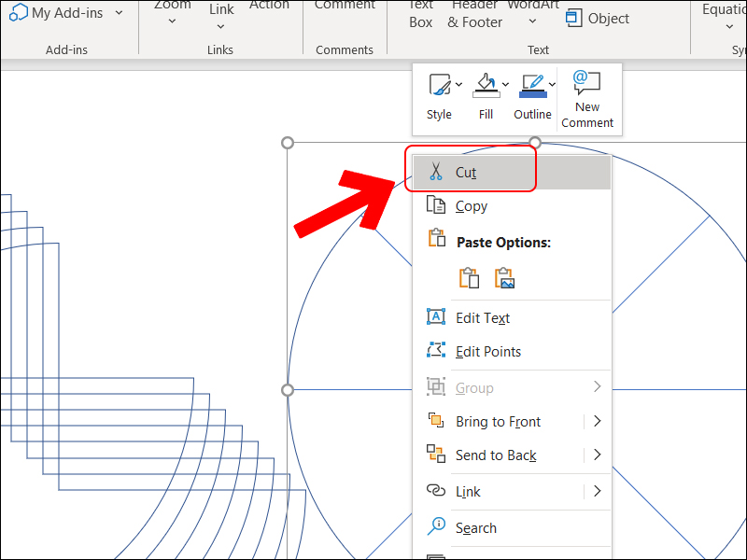This screenshot has width=747, height=560.
Task: Click the Object button in Text group
Action: (598, 19)
